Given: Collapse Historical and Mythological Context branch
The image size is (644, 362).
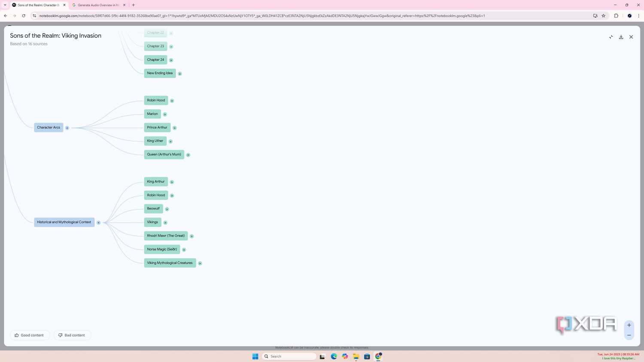Looking at the screenshot, I should pos(98,222).
